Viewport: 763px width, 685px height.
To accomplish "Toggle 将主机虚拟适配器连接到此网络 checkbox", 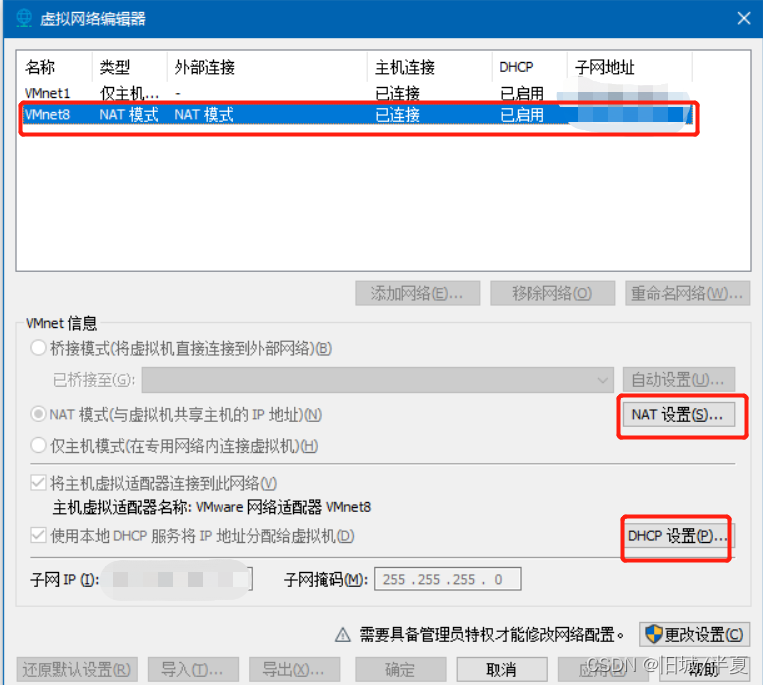I will [38, 483].
